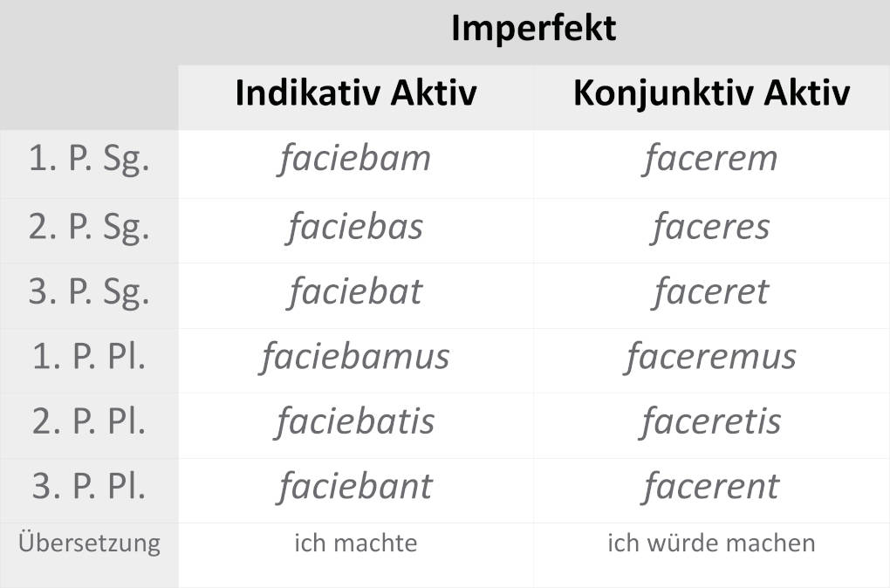Click the translation "ich machte"
The width and height of the screenshot is (890, 588).
(x=355, y=543)
